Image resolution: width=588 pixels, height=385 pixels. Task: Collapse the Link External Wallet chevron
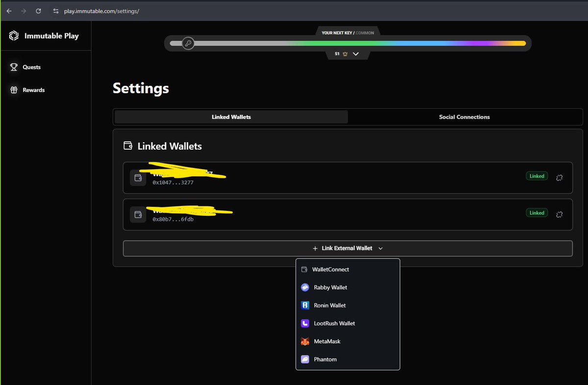point(381,249)
